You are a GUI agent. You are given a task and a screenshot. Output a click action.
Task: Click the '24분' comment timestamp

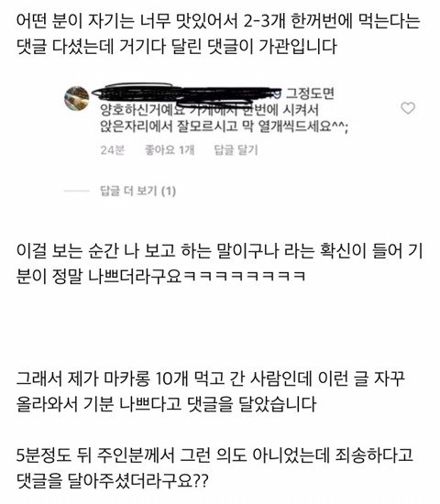pyautogui.click(x=112, y=149)
